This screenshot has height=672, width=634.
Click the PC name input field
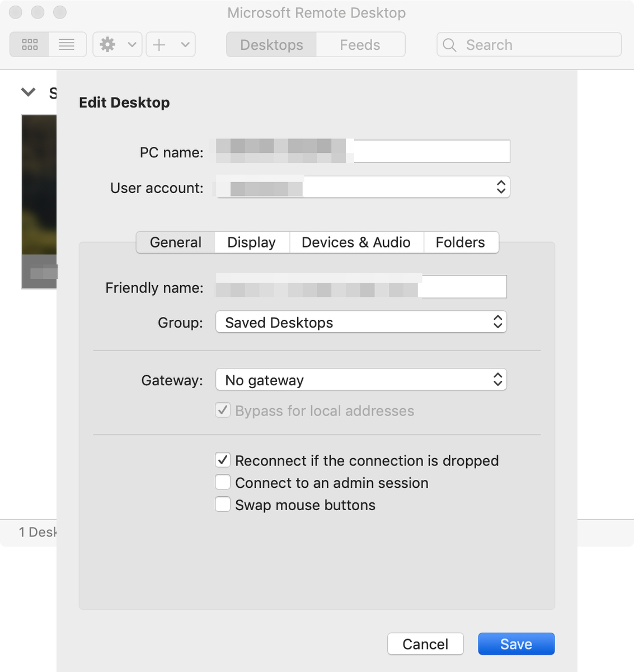363,151
